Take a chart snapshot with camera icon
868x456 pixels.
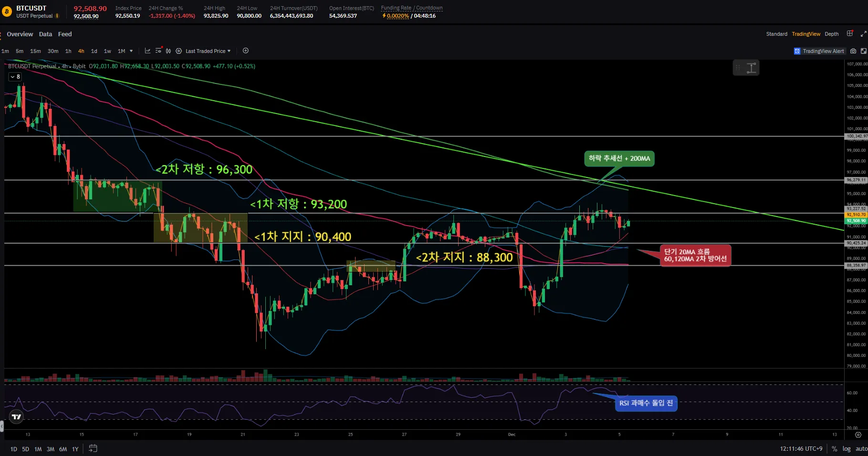(853, 51)
